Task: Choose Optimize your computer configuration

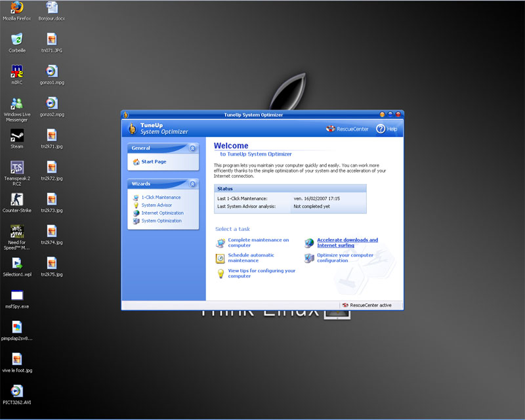Action: click(x=339, y=258)
